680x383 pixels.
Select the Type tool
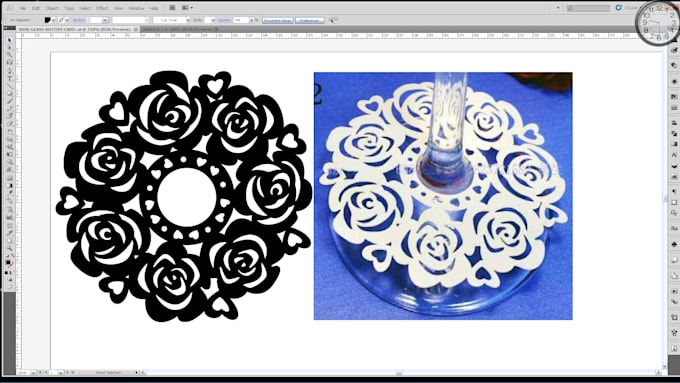(10, 78)
